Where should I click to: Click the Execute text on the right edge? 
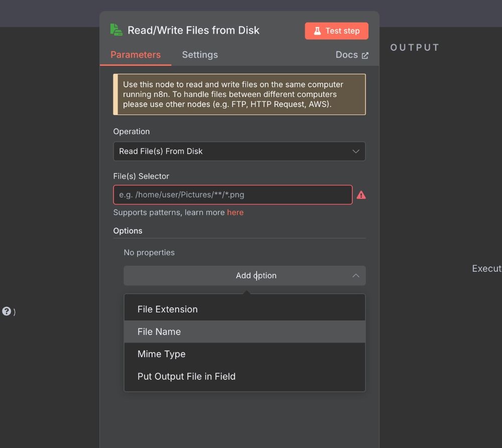[x=486, y=269]
